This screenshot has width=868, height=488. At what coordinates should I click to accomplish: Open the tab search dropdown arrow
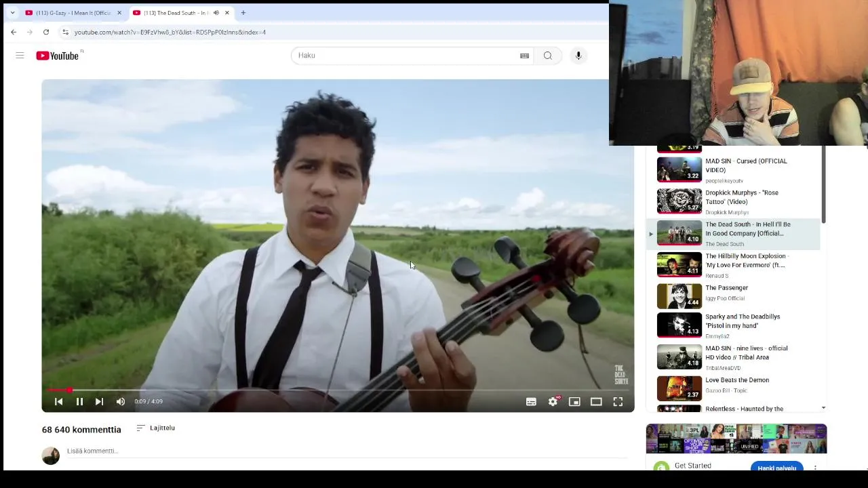point(12,13)
